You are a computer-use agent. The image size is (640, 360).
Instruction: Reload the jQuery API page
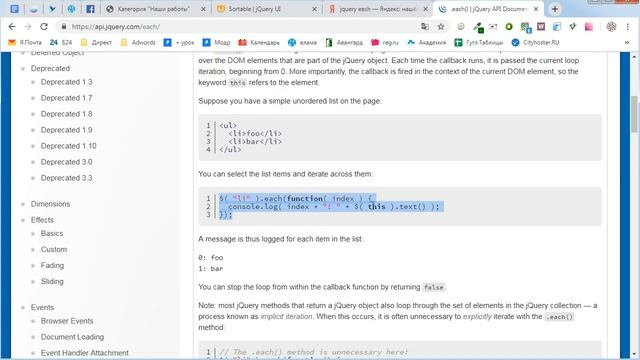click(44, 27)
